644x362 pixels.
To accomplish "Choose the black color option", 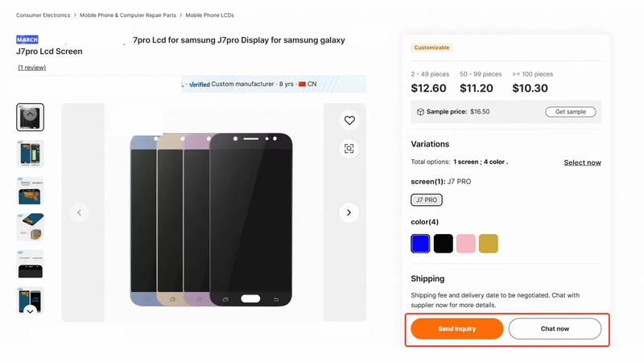I will click(444, 244).
